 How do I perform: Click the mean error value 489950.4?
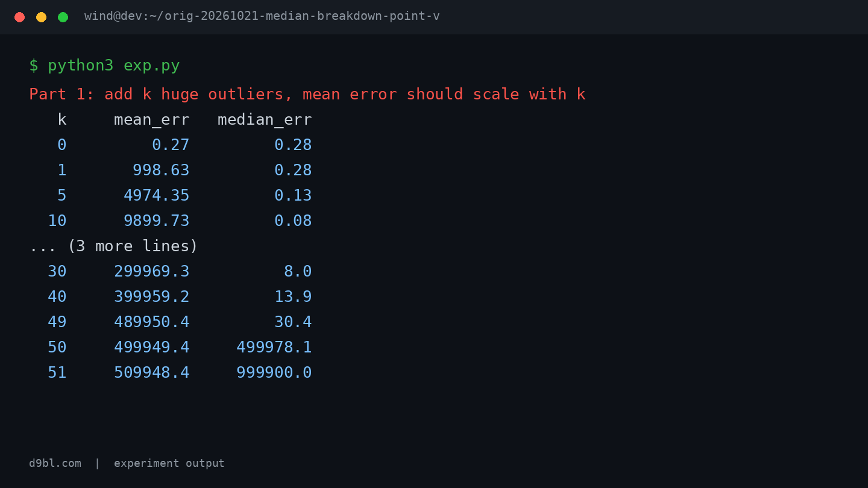point(152,322)
